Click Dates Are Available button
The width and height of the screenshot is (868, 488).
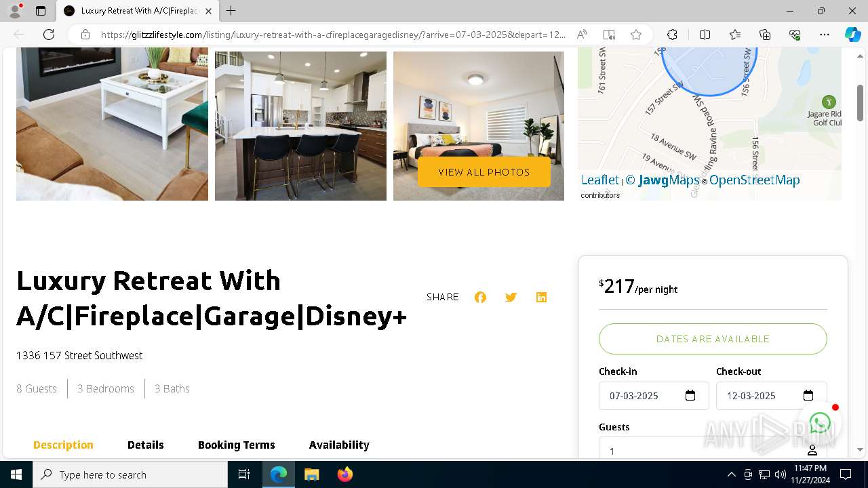point(713,339)
